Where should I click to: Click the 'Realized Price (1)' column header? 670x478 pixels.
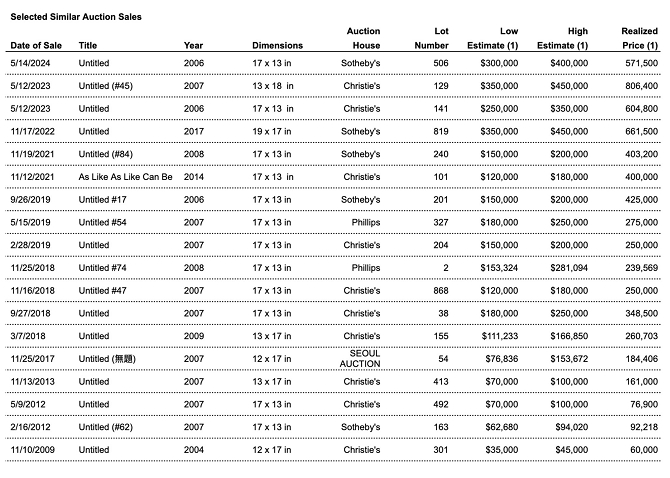(638, 38)
